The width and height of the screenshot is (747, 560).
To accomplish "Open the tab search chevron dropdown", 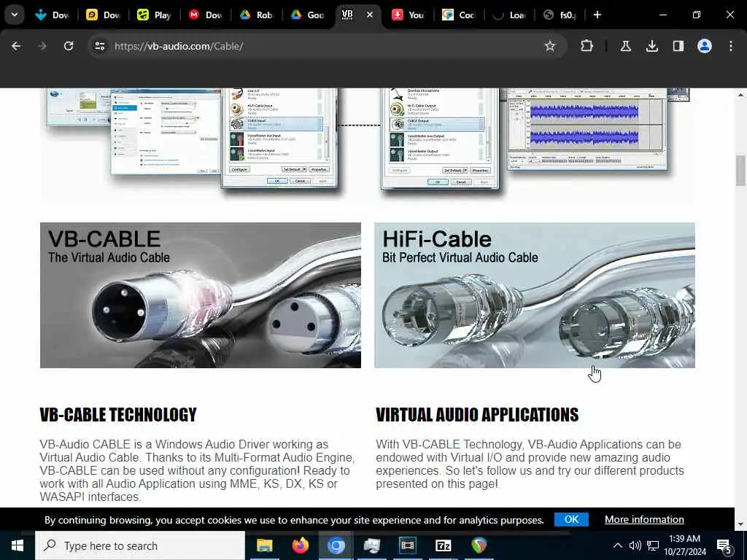I will [x=15, y=15].
